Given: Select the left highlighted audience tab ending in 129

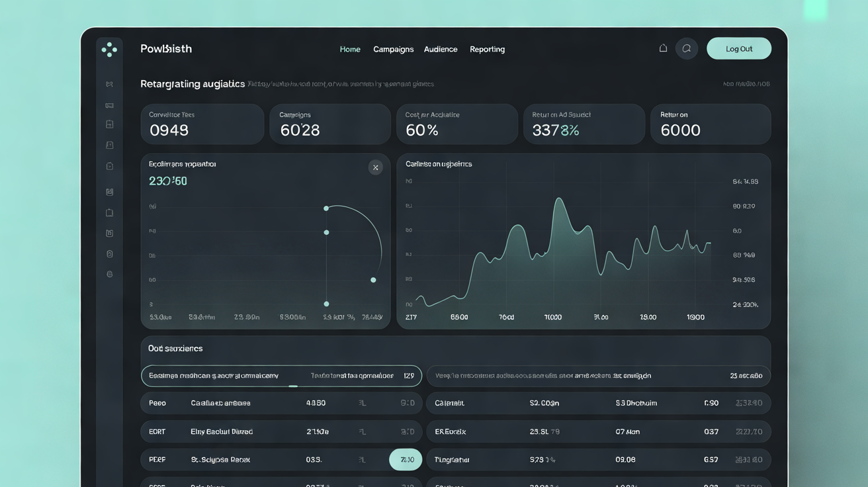Looking at the screenshot, I should point(281,376).
